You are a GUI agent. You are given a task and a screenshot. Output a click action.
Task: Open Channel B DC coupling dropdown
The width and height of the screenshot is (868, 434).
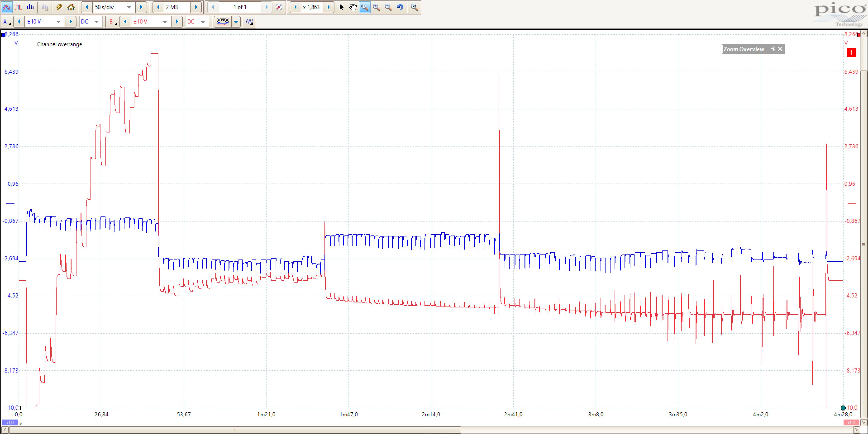pyautogui.click(x=203, y=21)
